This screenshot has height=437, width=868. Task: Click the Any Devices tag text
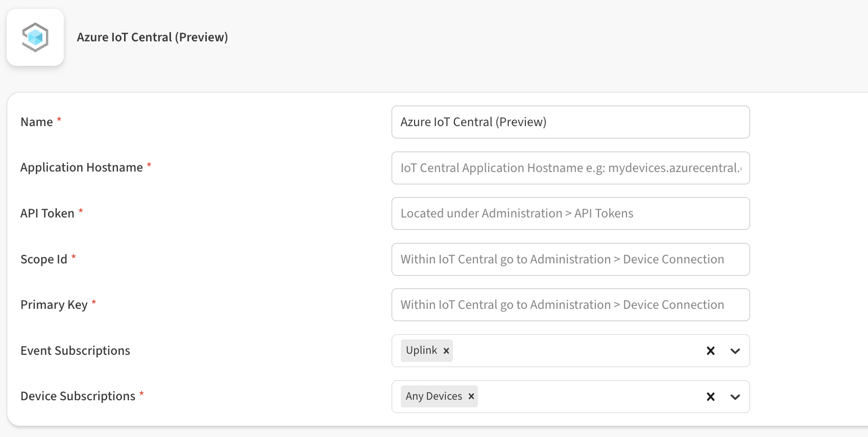(x=433, y=397)
